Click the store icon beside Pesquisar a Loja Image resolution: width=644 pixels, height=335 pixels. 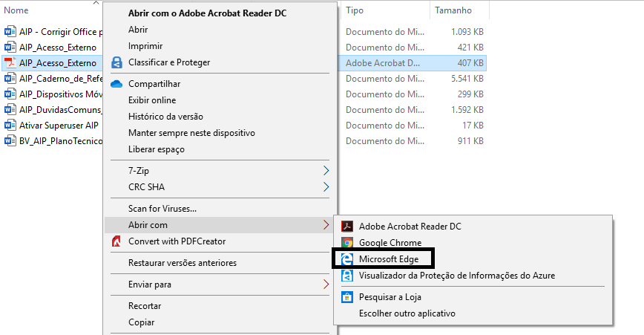coord(347,297)
